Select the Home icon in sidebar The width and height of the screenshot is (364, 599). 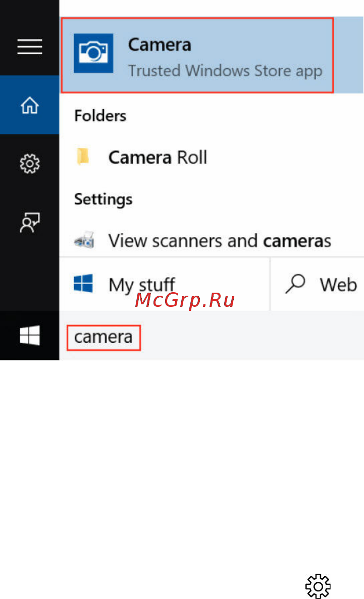[x=29, y=105]
